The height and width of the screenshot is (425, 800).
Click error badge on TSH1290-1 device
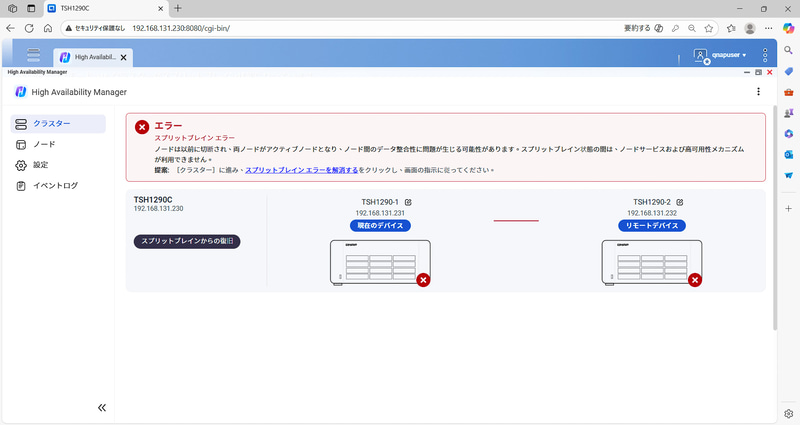coord(423,280)
